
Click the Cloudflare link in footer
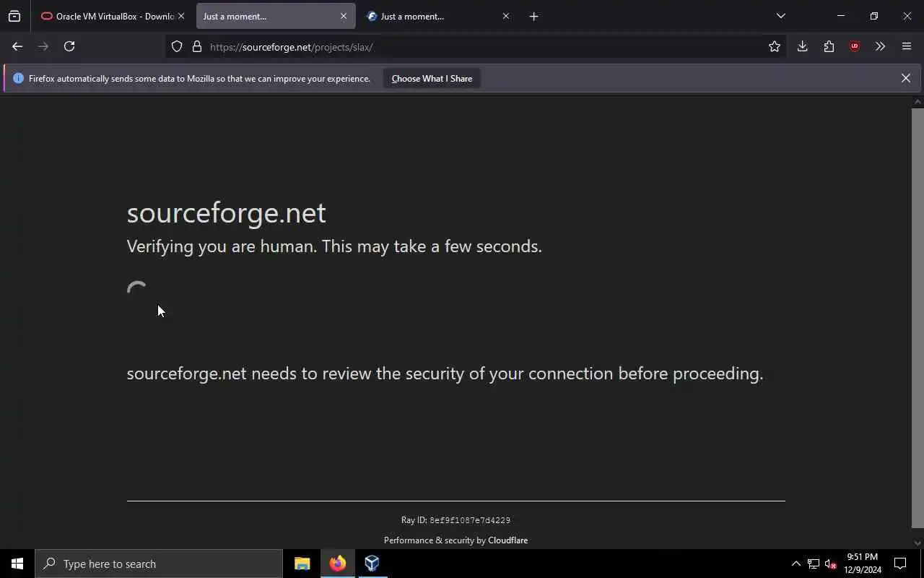click(x=507, y=540)
